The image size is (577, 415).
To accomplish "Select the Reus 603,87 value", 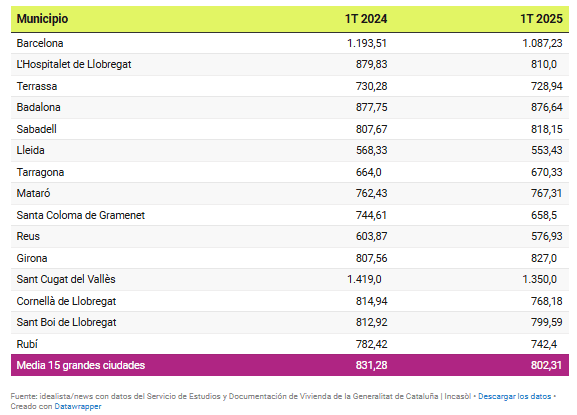I will click(371, 237).
